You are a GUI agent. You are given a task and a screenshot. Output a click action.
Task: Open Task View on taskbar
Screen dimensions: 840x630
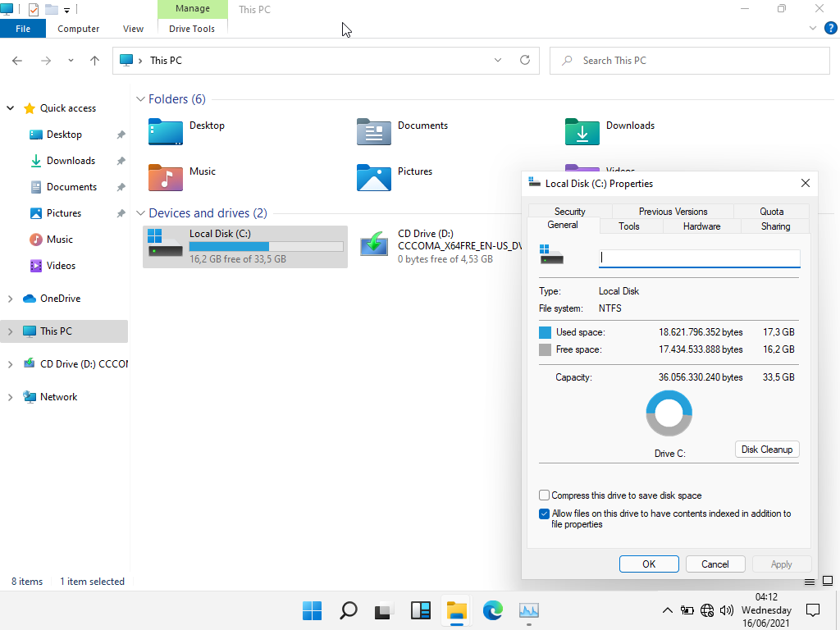pyautogui.click(x=384, y=610)
